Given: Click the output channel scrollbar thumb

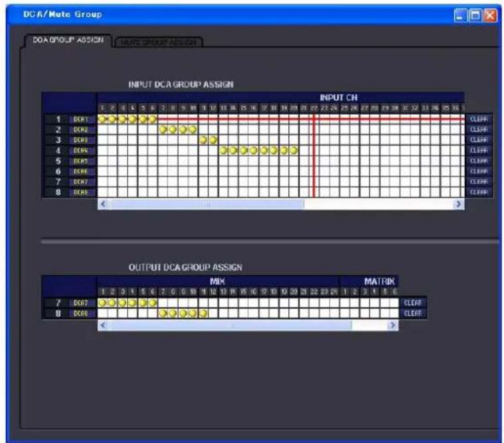Looking at the screenshot, I should [x=230, y=325].
